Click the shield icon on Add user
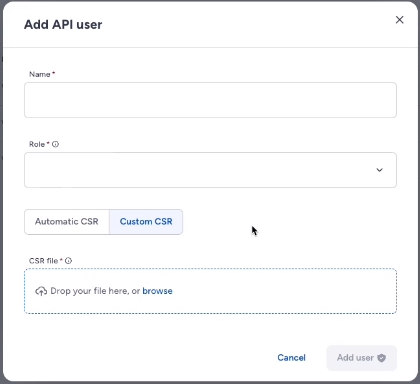420x384 pixels. click(x=381, y=358)
